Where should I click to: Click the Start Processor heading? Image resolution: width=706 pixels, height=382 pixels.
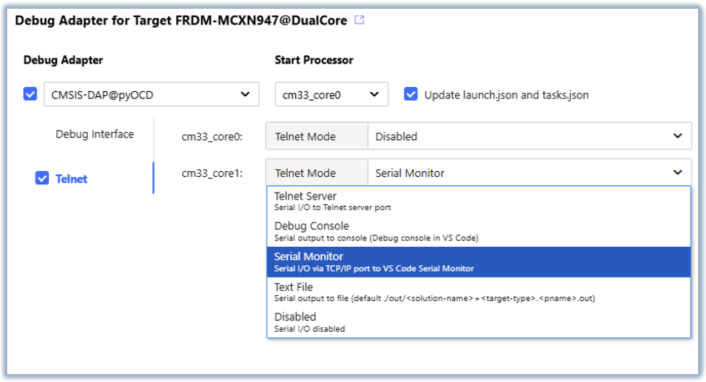point(314,60)
